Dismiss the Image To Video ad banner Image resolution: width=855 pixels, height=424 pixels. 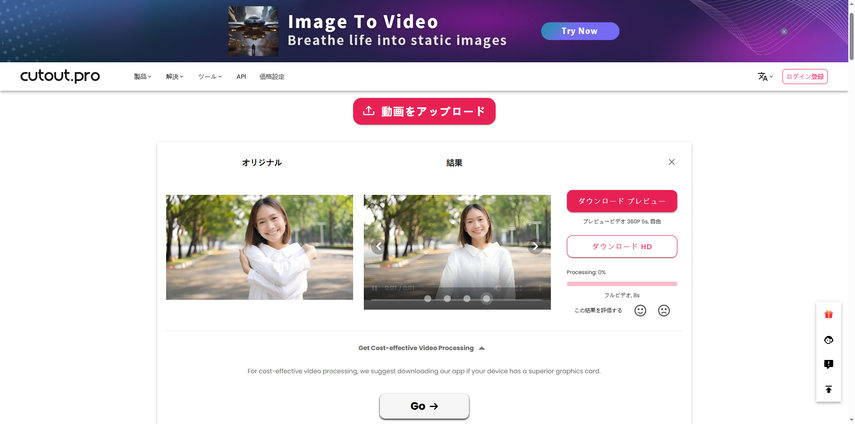[784, 32]
